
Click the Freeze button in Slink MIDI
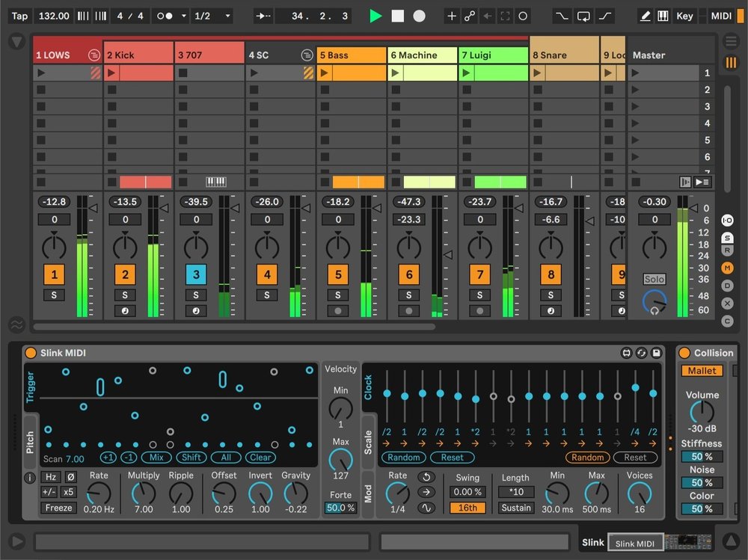(x=59, y=508)
